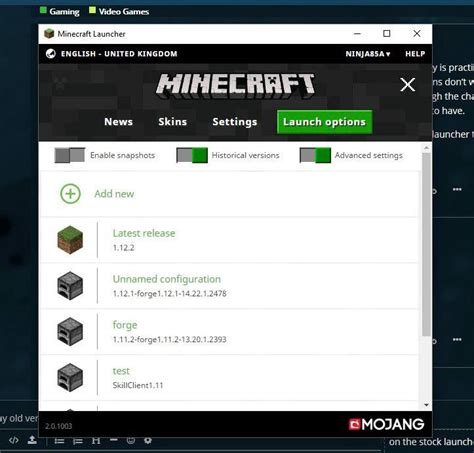Click the bulleted list icon in the background editor
Image resolution: width=474 pixels, height=453 pixels.
point(59,441)
